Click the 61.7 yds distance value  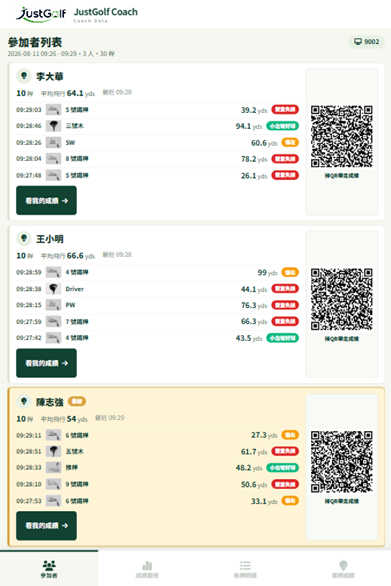tap(254, 452)
